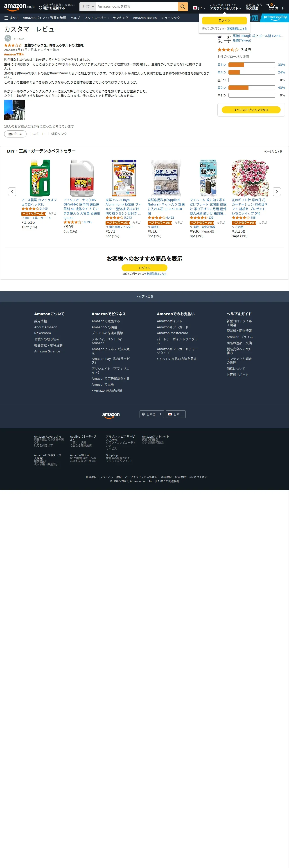Click the search magnifier button

tap(183, 7)
